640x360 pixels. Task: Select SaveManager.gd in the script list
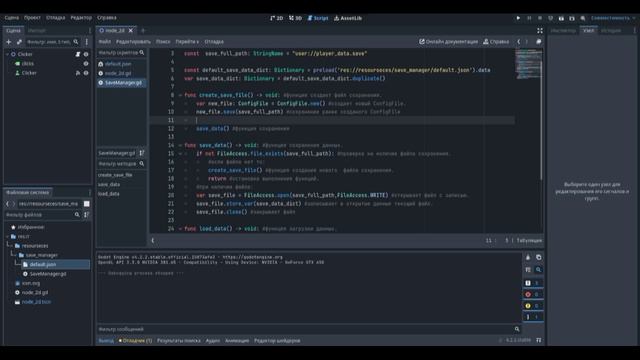122,83
